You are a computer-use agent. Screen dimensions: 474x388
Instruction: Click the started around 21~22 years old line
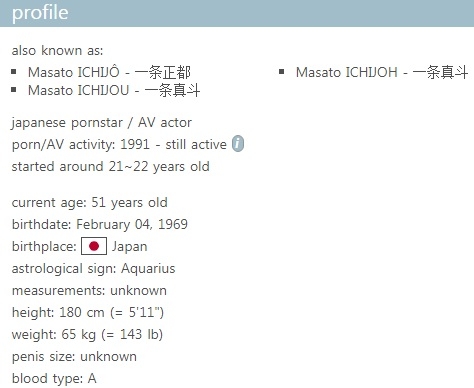(111, 167)
